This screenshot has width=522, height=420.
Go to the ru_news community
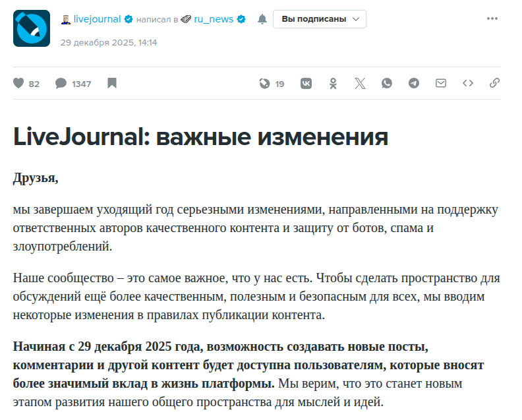point(213,19)
